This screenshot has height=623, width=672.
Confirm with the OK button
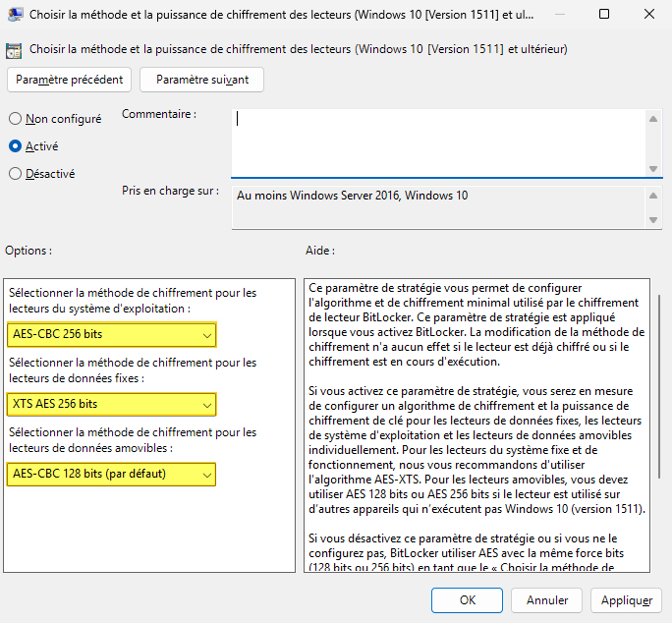467,600
